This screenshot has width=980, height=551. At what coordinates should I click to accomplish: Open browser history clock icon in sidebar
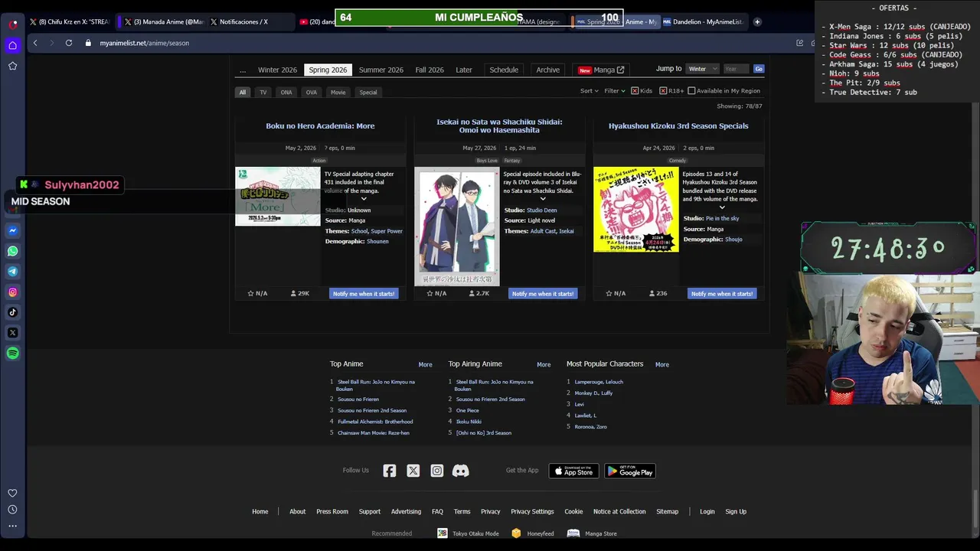click(13, 510)
